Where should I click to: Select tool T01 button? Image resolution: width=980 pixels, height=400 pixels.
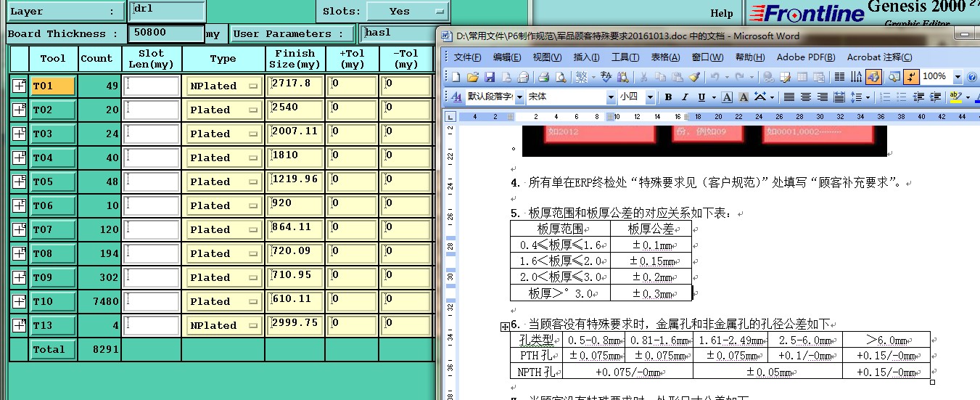tap(52, 86)
